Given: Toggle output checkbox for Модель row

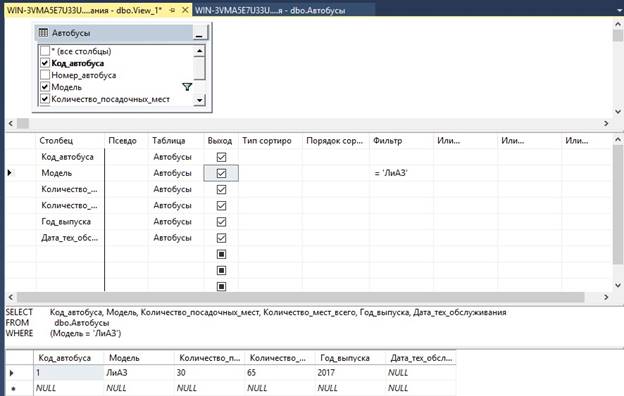Looking at the screenshot, I should (x=221, y=173).
